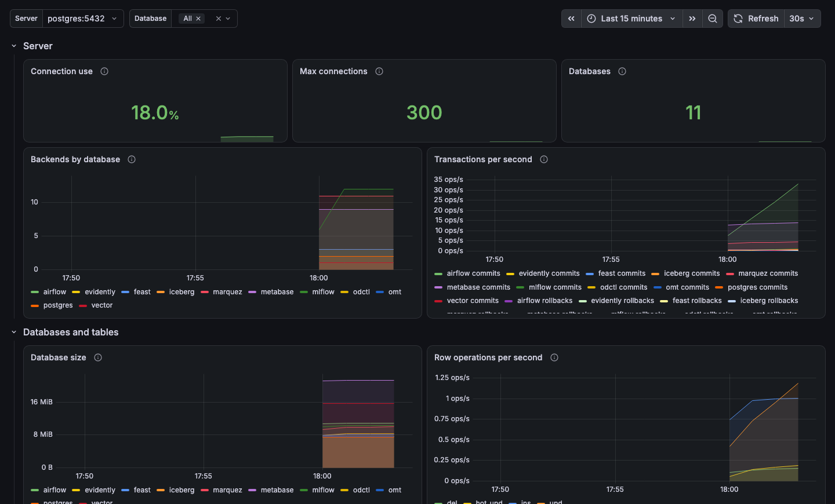Click the Transactions per second panel title
The height and width of the screenshot is (504, 835).
coord(483,159)
